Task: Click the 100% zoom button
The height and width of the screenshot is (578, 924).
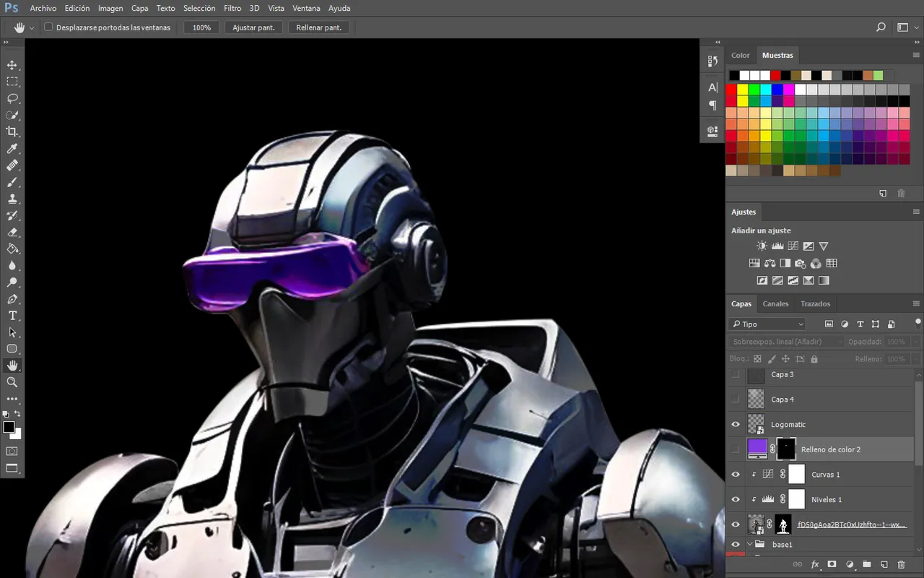Action: tap(201, 27)
